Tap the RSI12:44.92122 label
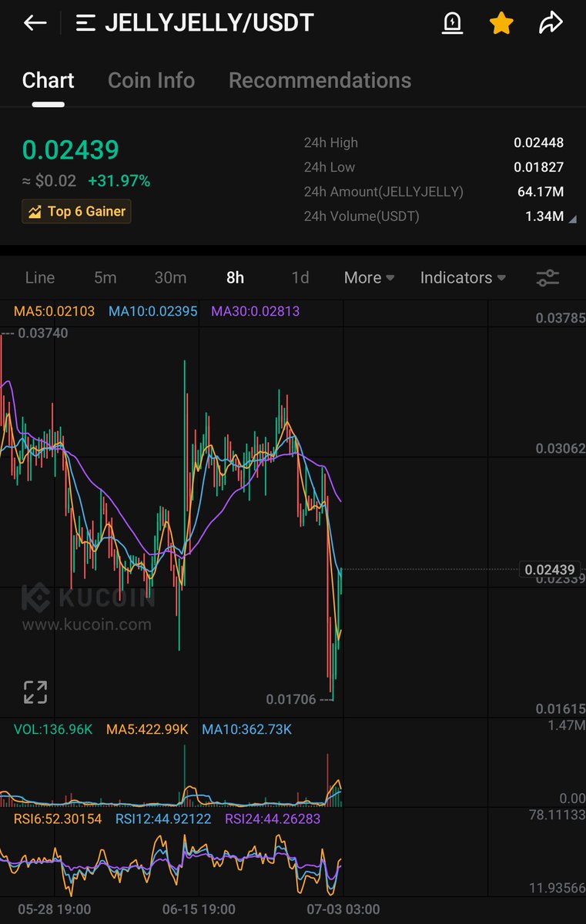Screen dimensions: 586x924 (163, 819)
